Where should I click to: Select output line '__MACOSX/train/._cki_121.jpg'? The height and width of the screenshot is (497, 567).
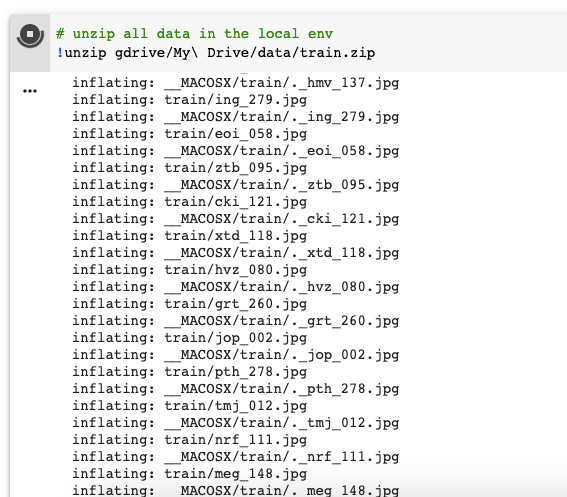tap(236, 219)
